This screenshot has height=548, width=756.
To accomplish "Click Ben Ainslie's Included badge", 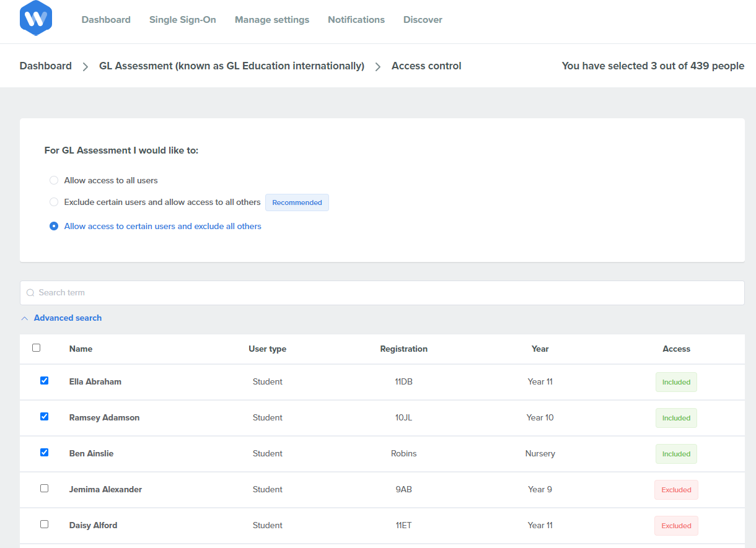I will click(676, 454).
